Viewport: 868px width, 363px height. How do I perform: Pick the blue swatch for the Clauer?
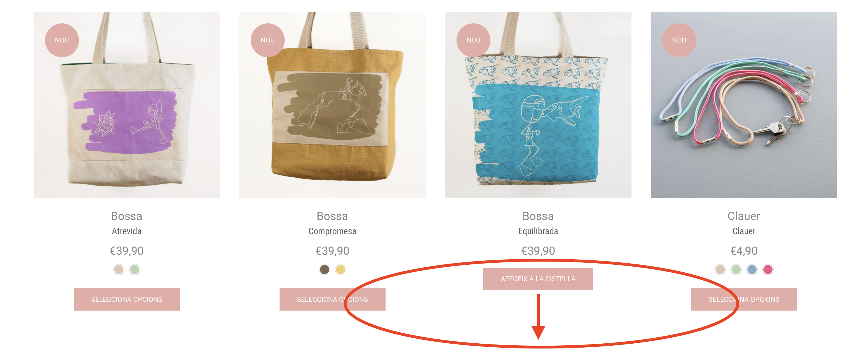752,270
